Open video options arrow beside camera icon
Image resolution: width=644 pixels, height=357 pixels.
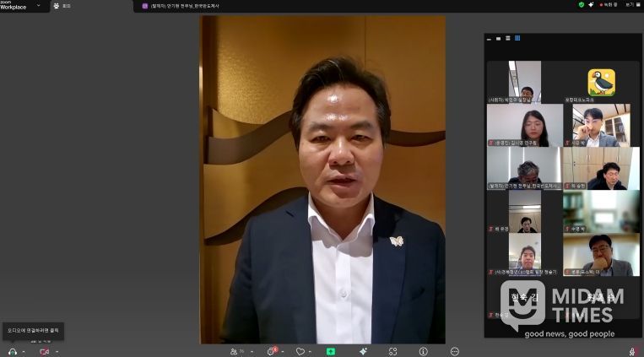57,352
